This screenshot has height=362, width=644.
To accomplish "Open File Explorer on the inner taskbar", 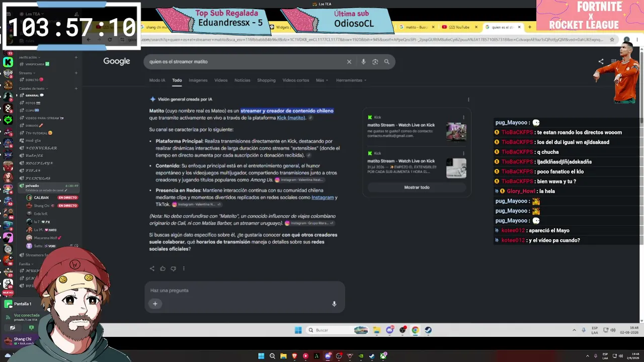I will (377, 330).
